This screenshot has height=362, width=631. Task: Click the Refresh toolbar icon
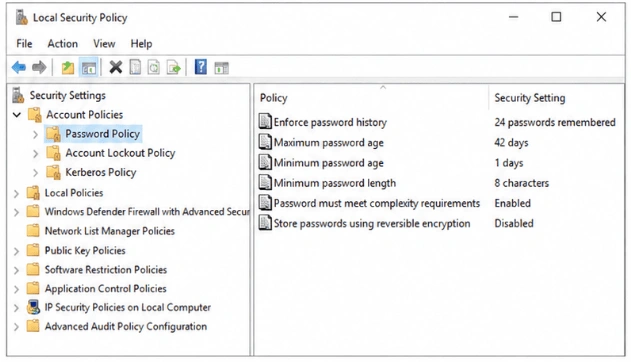click(154, 67)
